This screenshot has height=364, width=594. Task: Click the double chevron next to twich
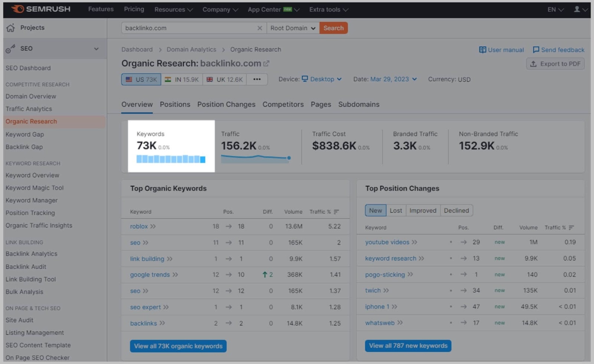[x=386, y=291]
